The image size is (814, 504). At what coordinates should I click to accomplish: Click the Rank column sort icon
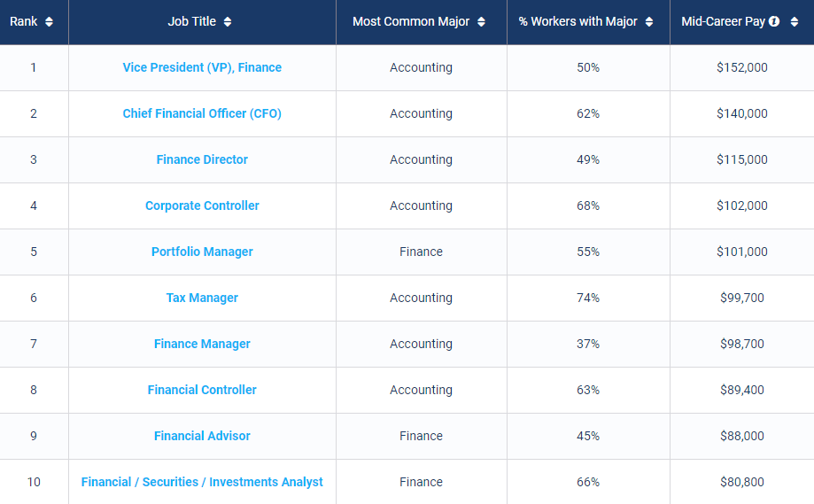[49, 22]
